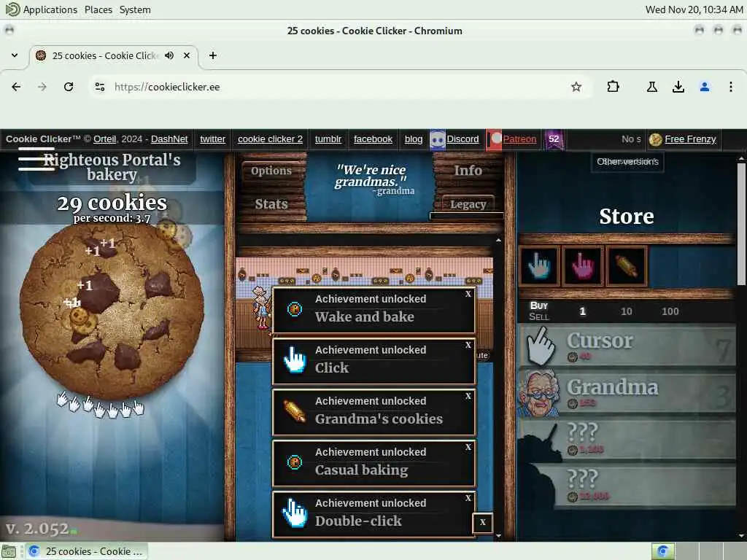Buy the blue cursor upgrade in store
The image size is (747, 560).
(x=539, y=266)
